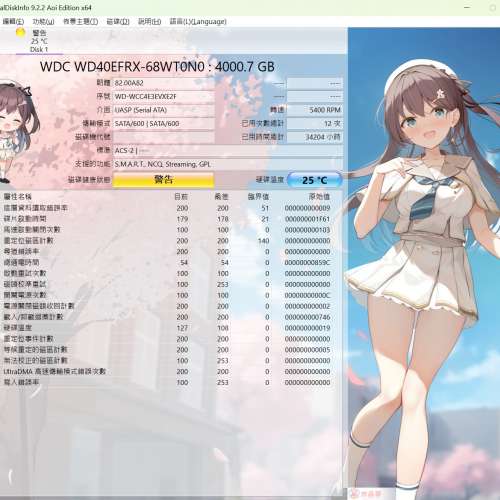
Task: Click raw value 000000000005
Action: 307,350
